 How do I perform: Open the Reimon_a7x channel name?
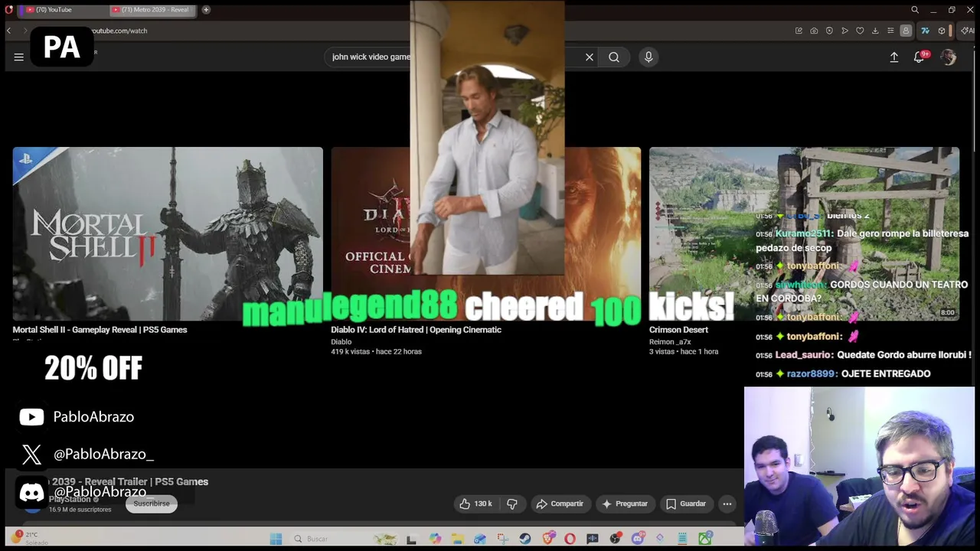(670, 342)
